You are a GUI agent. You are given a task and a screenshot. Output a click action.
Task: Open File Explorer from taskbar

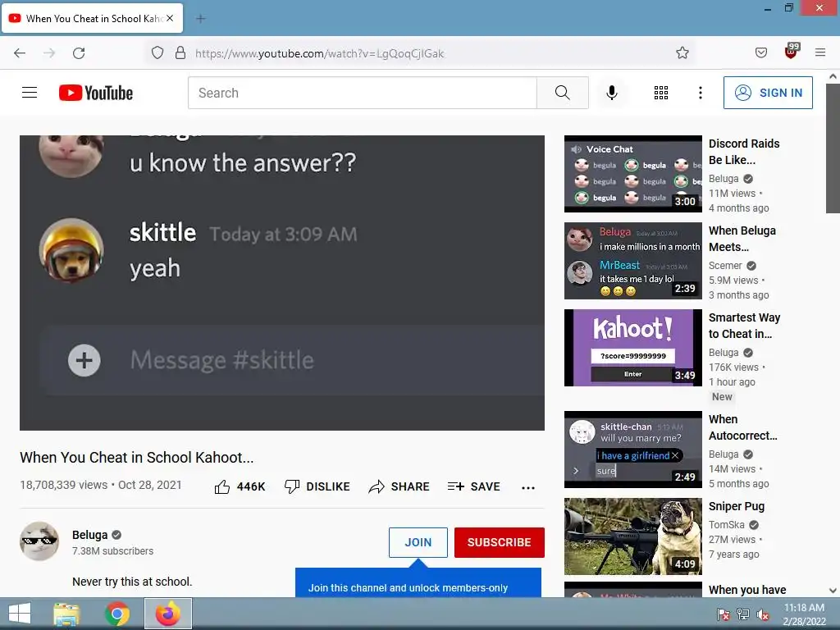click(x=66, y=614)
